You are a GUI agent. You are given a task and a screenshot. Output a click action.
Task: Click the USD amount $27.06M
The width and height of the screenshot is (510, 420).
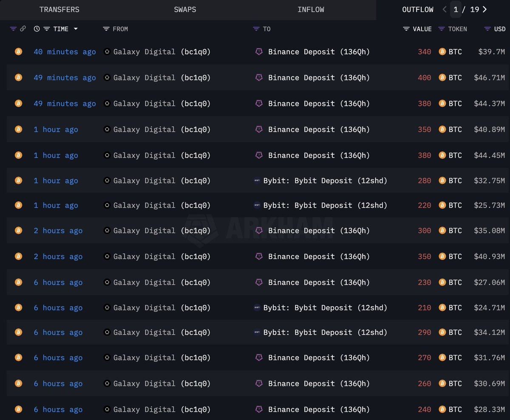pos(490,282)
